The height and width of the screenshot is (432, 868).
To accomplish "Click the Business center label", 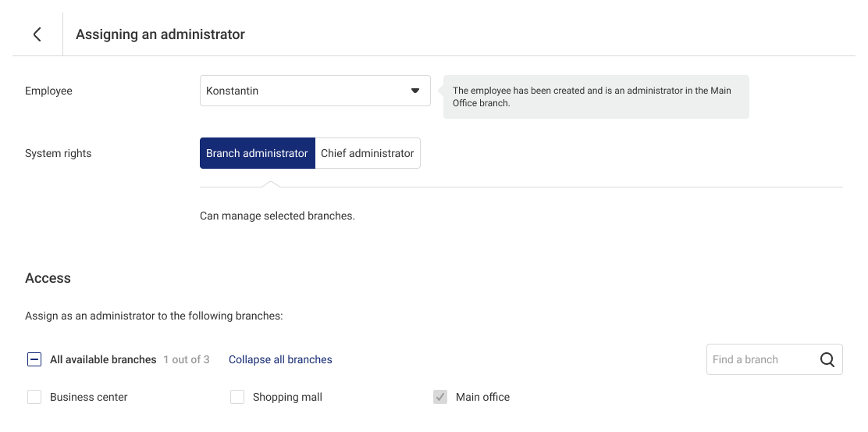I will point(88,397).
